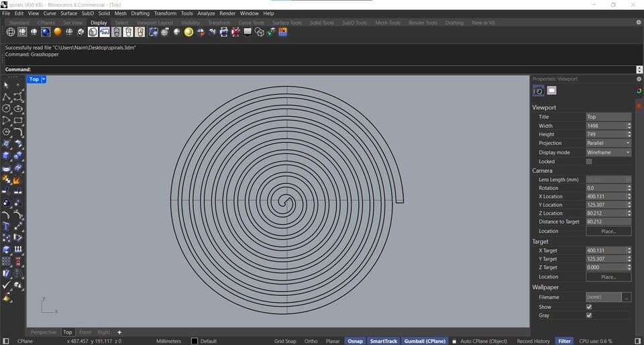The width and height of the screenshot is (644, 345).
Task: Open the viewport camera properties icon
Action: click(539, 91)
